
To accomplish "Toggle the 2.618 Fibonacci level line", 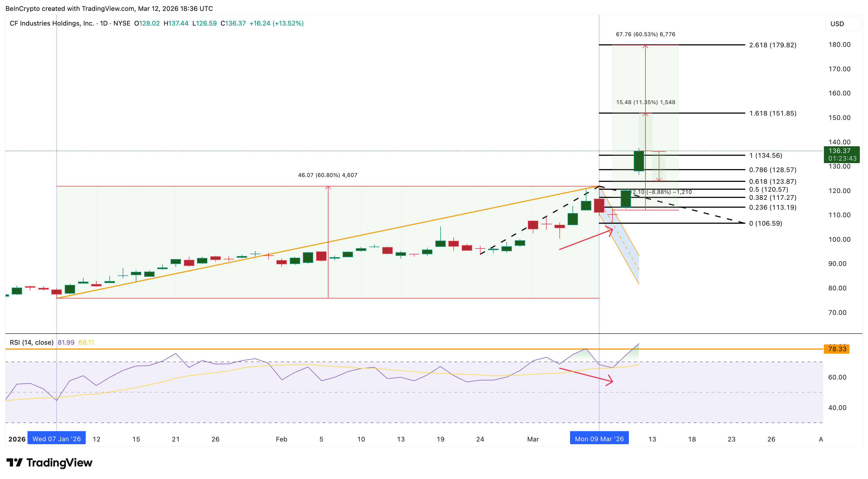I will (707, 45).
